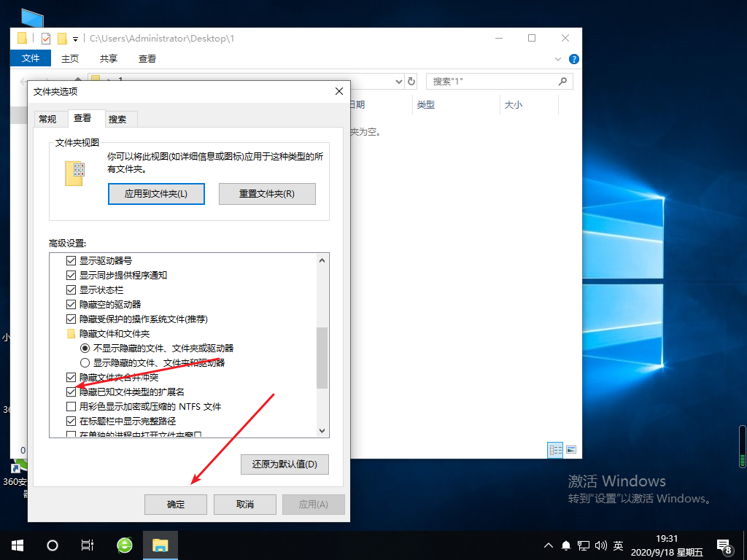Screen dimensions: 747x560
Task: Select the 主页 ribbon tab
Action: point(70,58)
